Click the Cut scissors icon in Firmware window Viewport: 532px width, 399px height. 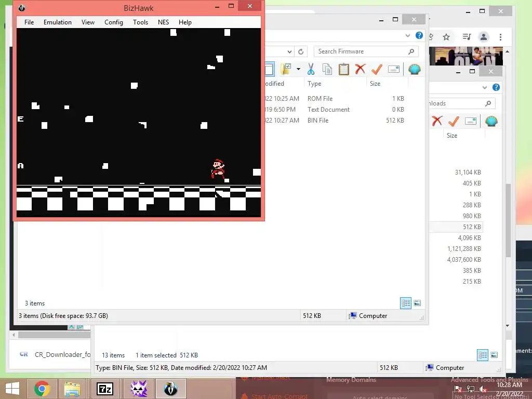click(x=311, y=69)
